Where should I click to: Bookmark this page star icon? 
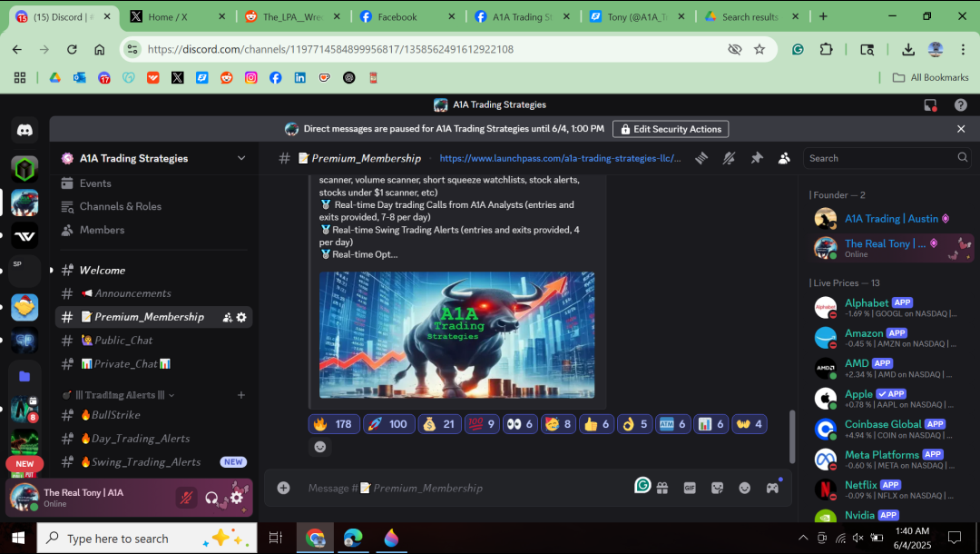[x=759, y=49]
